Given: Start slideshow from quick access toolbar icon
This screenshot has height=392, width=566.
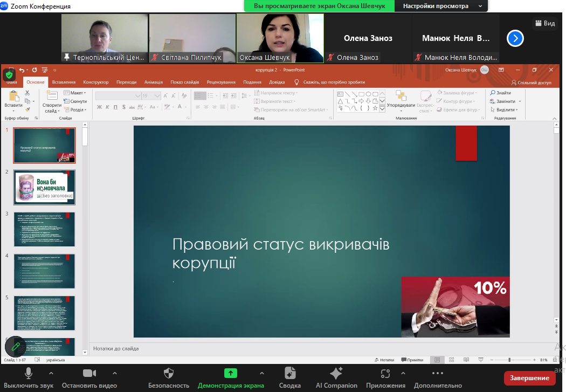Looking at the screenshot, I should (44, 70).
